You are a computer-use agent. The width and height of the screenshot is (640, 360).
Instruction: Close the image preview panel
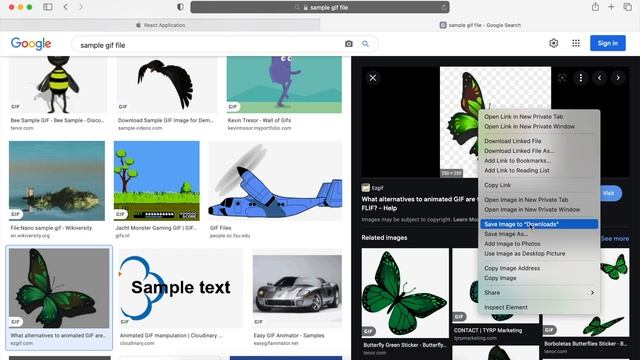point(373,78)
